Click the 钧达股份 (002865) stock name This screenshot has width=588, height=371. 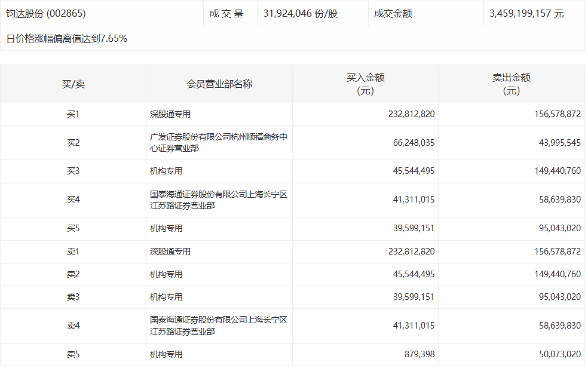[46, 13]
